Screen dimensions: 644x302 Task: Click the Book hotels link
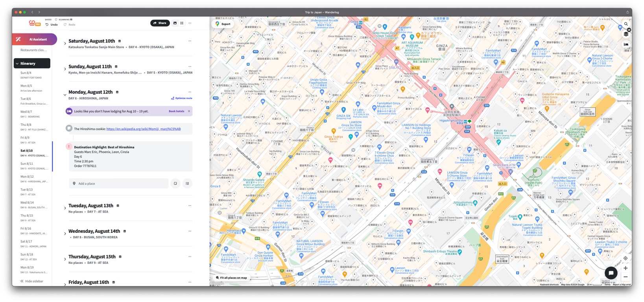pyautogui.click(x=176, y=111)
